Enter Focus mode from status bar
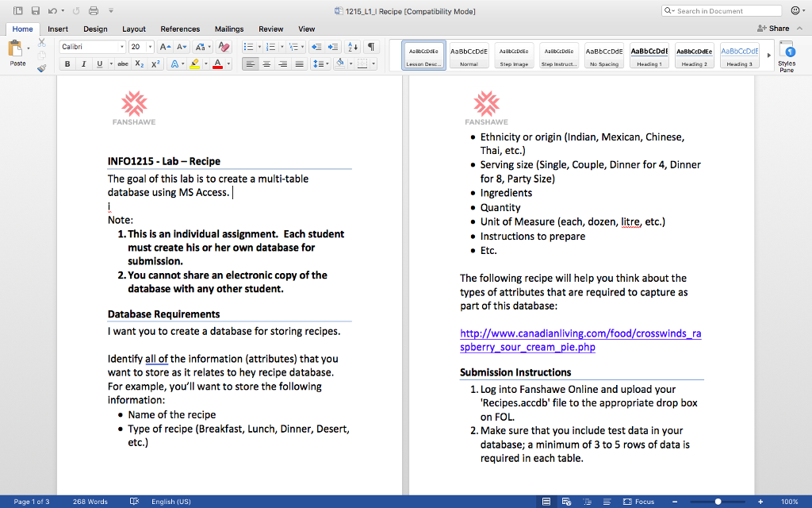This screenshot has height=508, width=812. tap(638, 502)
